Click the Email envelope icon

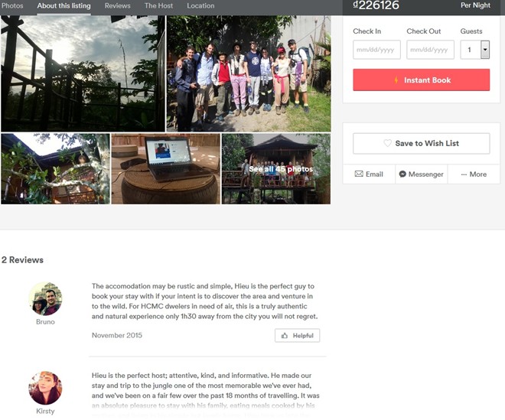(359, 174)
